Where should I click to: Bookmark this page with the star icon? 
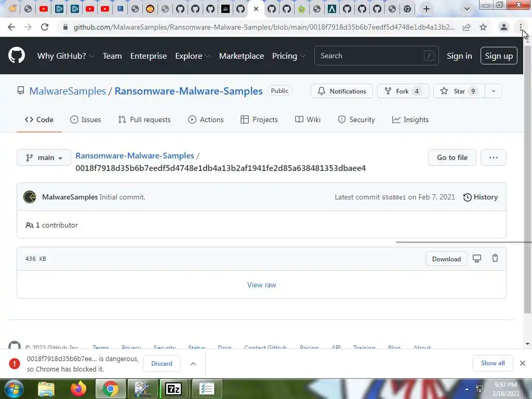[483, 27]
